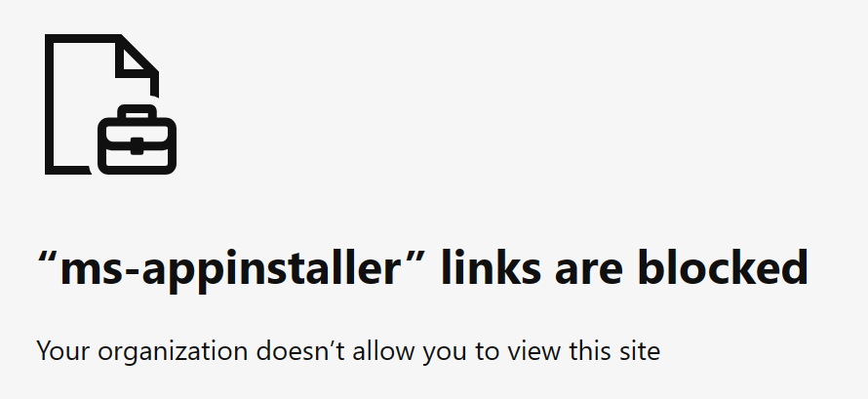The image size is (868, 399).
Task: Click the word "blocked" in the heading
Action: (723, 266)
